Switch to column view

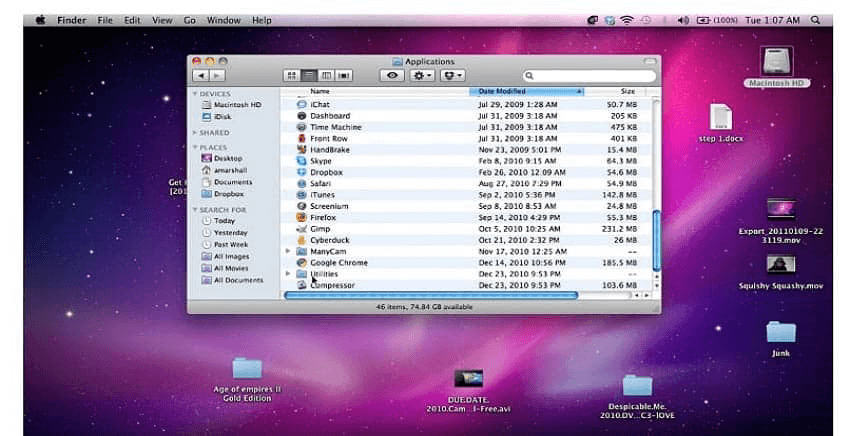326,75
